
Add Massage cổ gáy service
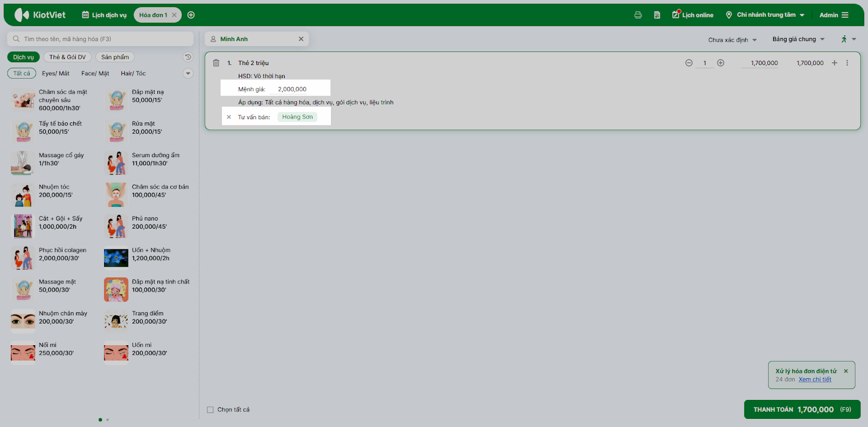click(54, 163)
